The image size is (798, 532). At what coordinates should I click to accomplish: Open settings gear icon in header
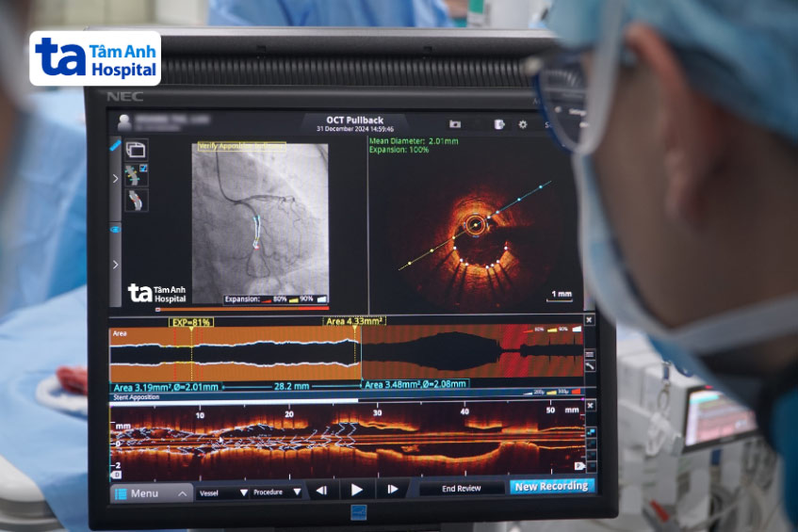523,124
